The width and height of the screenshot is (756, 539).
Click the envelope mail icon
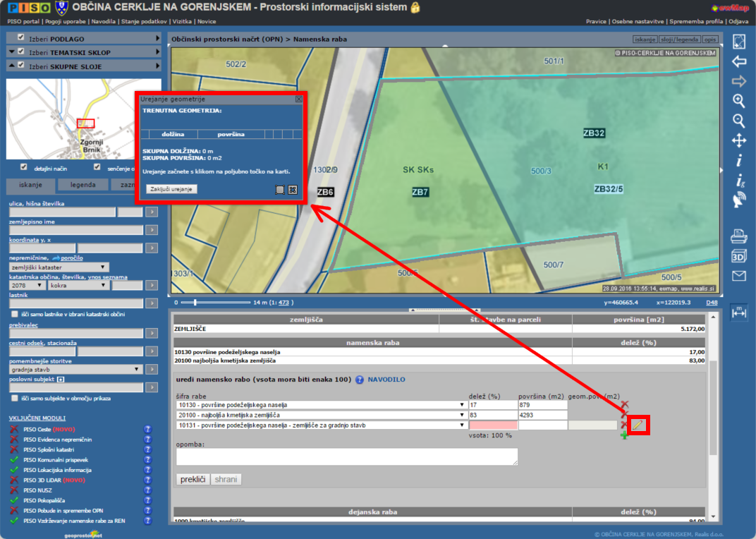pyautogui.click(x=738, y=276)
